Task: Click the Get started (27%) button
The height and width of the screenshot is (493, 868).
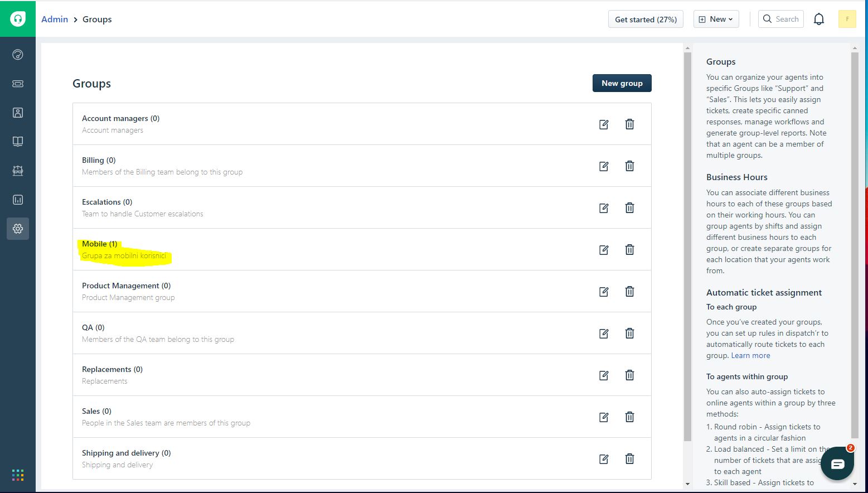Action: point(646,19)
